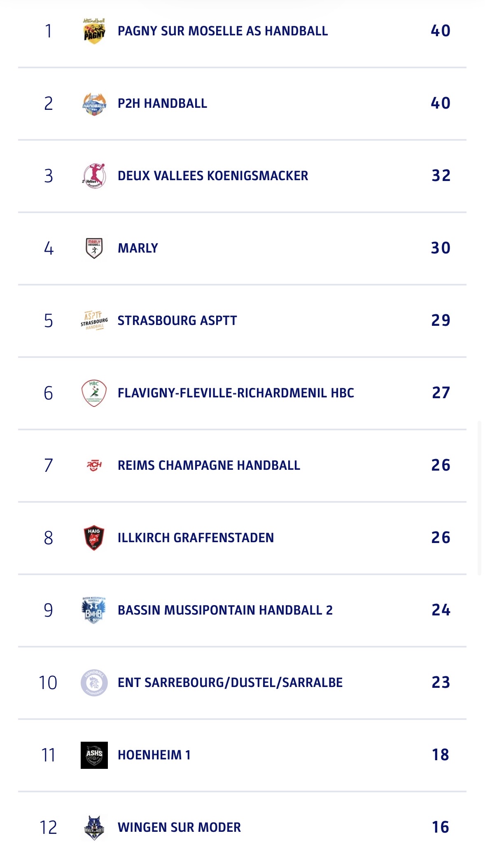485x868 pixels.
Task: Select the Sarrebourg/Dustel/Sarralbe round logo
Action: click(94, 683)
